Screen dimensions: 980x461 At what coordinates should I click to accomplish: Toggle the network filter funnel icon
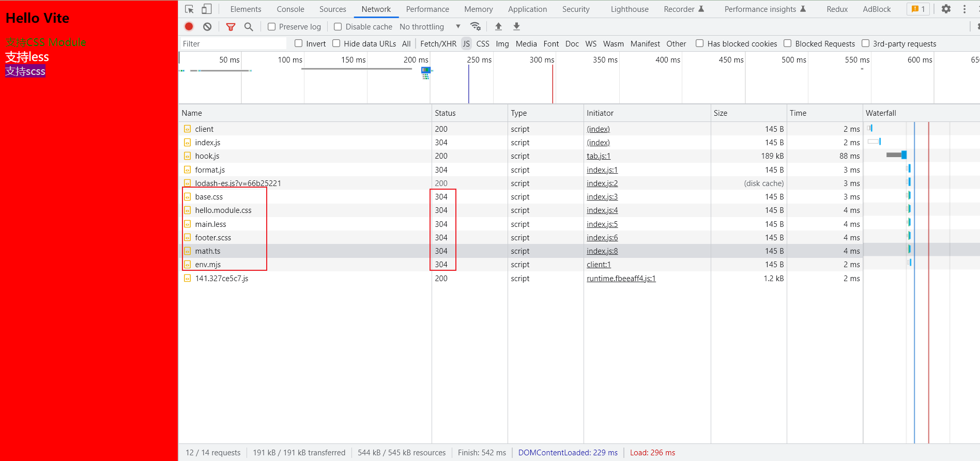231,27
